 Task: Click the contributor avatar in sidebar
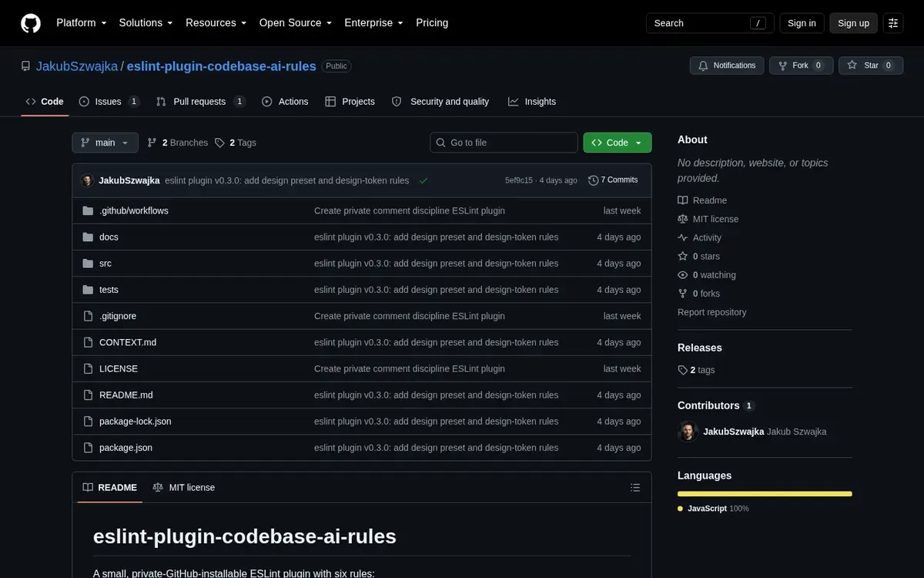click(x=688, y=432)
